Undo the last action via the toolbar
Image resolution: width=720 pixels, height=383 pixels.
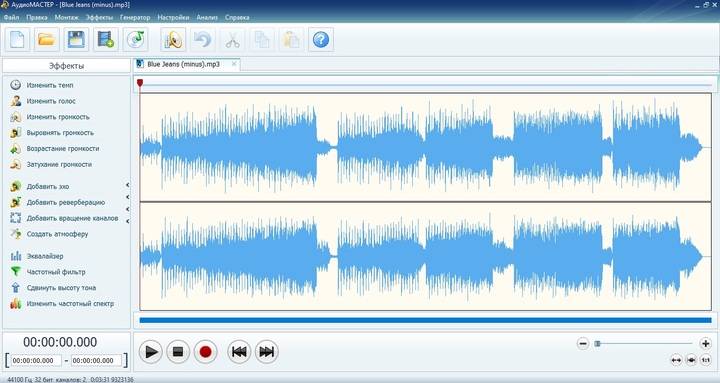click(x=202, y=39)
